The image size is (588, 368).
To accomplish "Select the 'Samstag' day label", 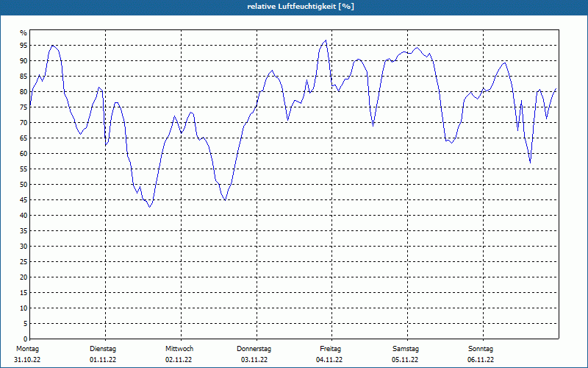I will click(x=406, y=349).
